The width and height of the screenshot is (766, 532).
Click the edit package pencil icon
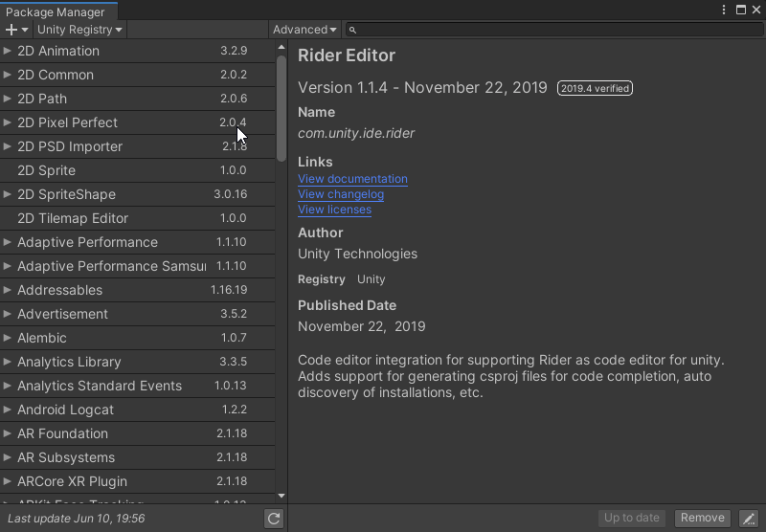[x=749, y=519]
